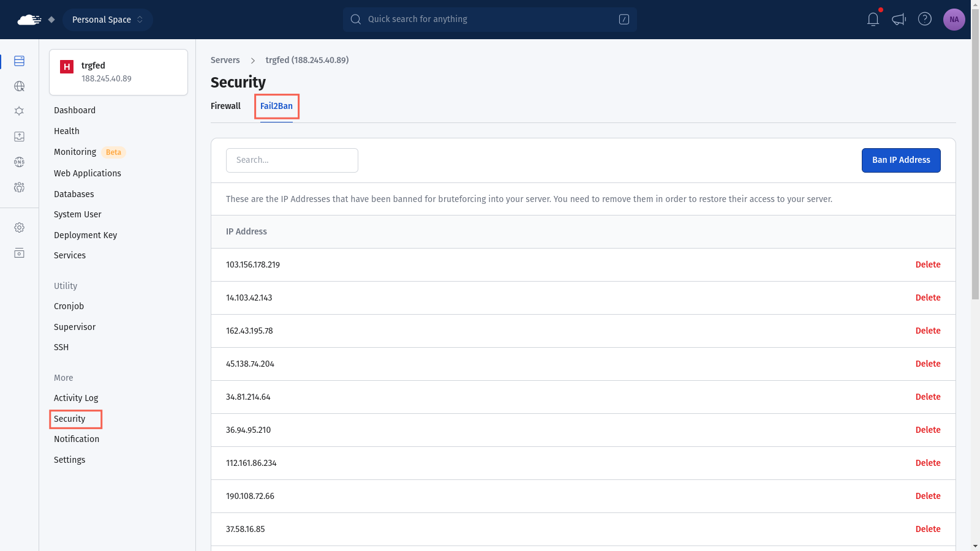Image resolution: width=980 pixels, height=551 pixels.
Task: Delete banned IP 103.156.178.219
Action: coord(927,264)
